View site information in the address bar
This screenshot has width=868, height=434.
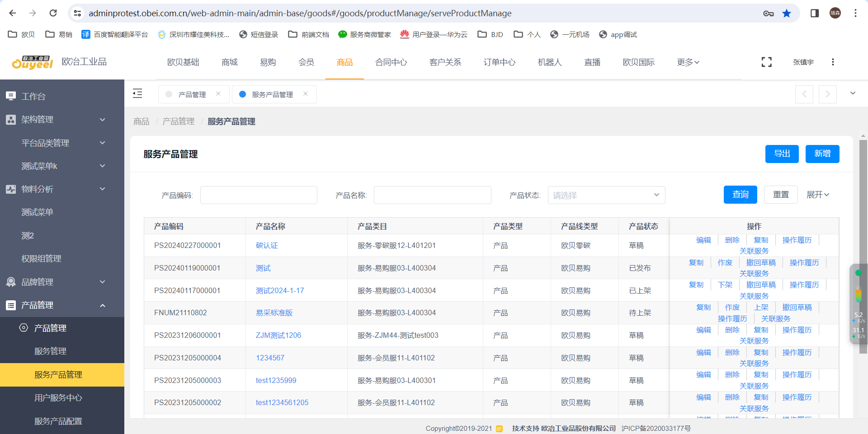coord(77,13)
